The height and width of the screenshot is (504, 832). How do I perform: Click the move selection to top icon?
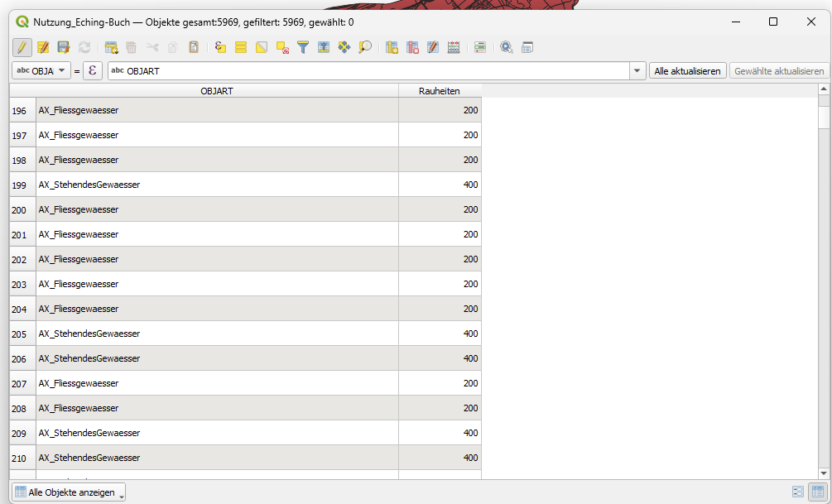coord(324,47)
